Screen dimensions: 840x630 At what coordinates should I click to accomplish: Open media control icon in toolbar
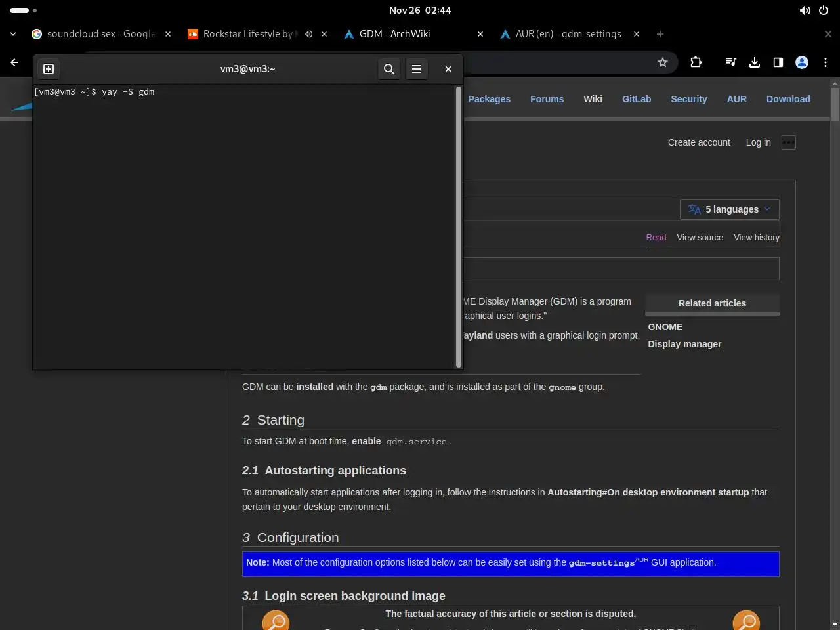tap(731, 62)
